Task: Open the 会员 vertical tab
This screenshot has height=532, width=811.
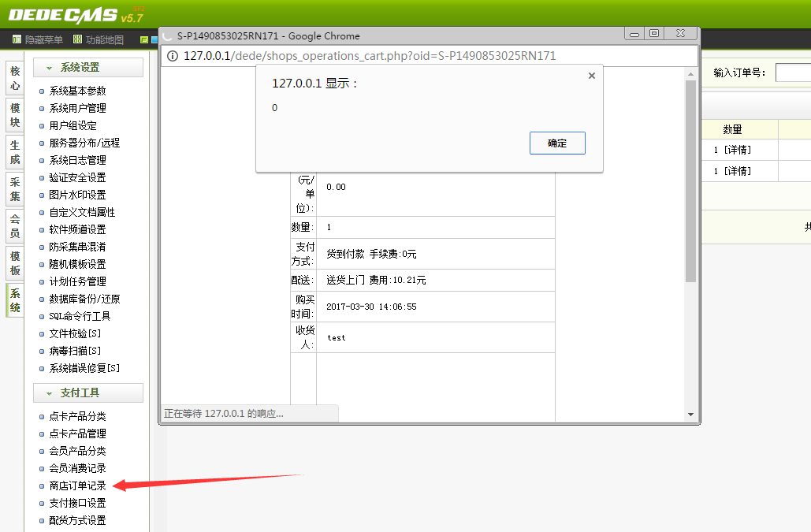Action: 15,226
